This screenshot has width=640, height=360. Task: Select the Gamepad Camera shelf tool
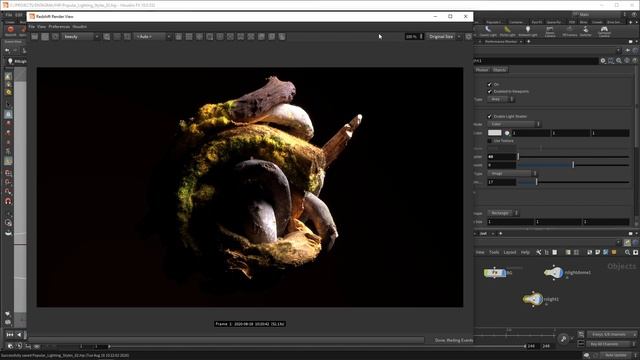[604, 31]
